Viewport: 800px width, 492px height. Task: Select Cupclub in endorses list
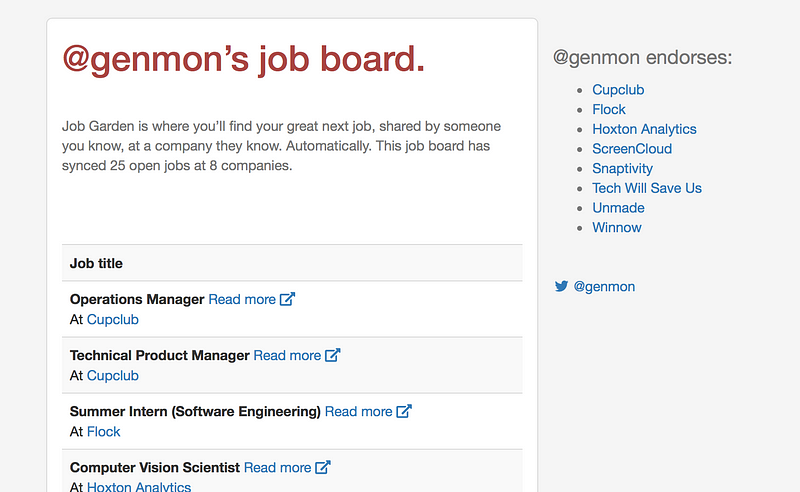[618, 90]
